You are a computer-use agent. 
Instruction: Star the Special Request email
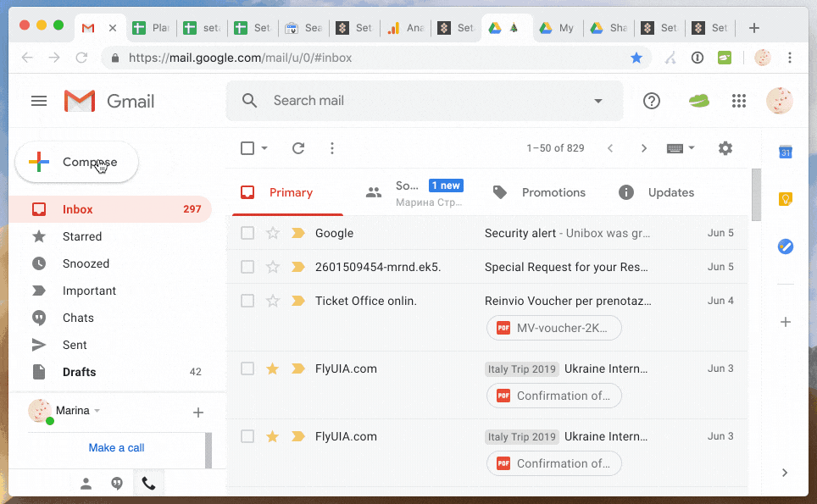point(273,267)
